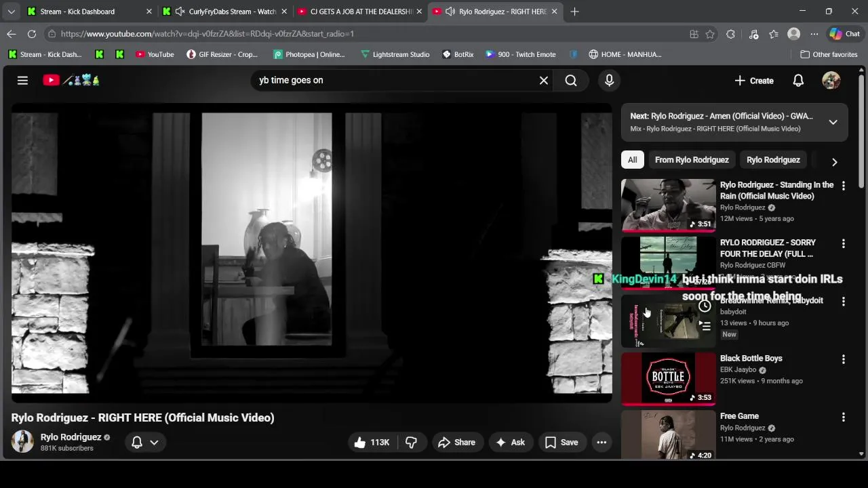This screenshot has width=868, height=488.
Task: Open Free Game video title
Action: [x=739, y=416]
